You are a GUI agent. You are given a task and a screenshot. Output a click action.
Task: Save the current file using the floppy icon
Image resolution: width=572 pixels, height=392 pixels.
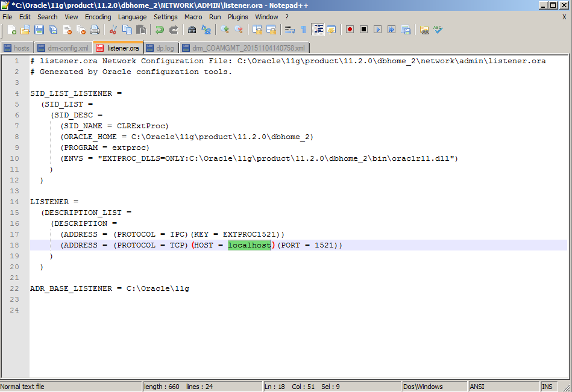click(39, 30)
